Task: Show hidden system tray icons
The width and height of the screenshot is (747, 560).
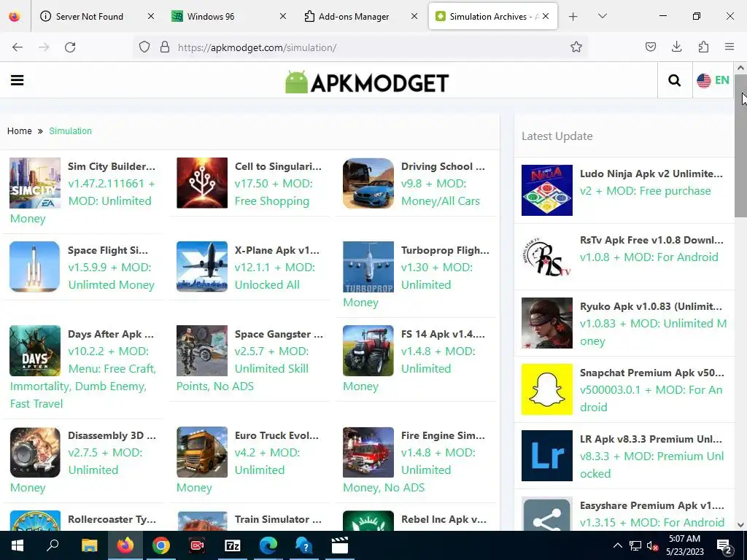Action: point(617,545)
